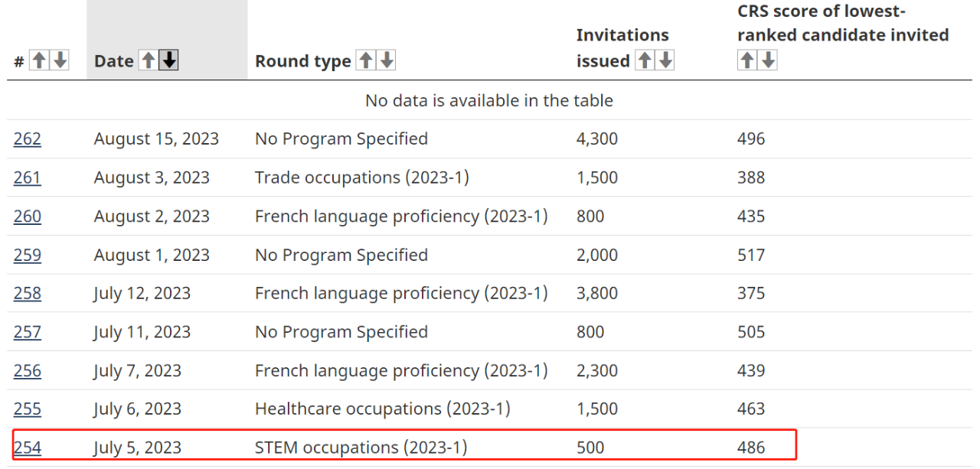Open draw 259 from August 1, 2023

tap(28, 255)
